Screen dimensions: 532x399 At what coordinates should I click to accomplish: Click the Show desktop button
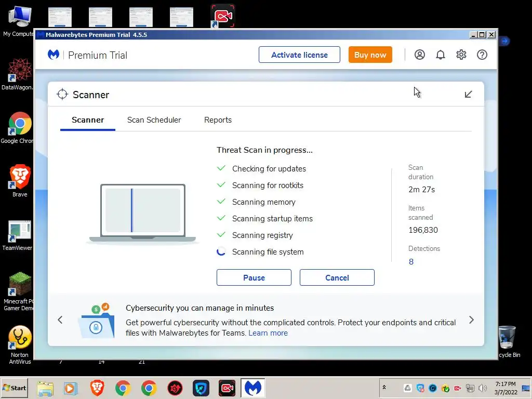[x=526, y=388]
